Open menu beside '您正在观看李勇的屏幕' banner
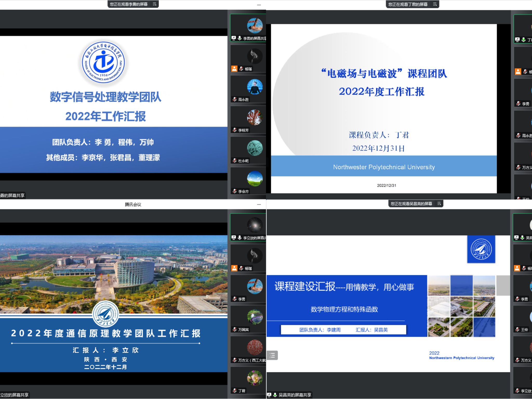Screen dimensions: 532x399 click(155, 4)
